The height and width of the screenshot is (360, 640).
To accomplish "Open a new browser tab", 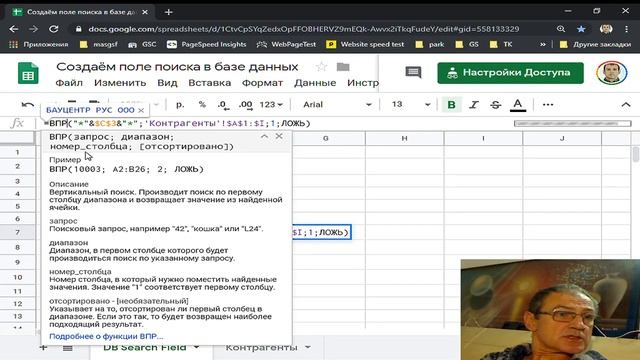I will tap(169, 12).
